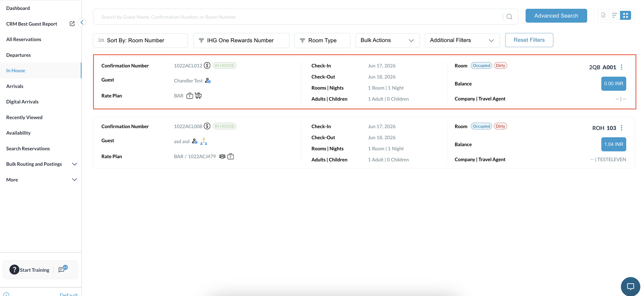This screenshot has width=644, height=296.
Task: Click Occupied badge for room A001
Action: [481, 66]
